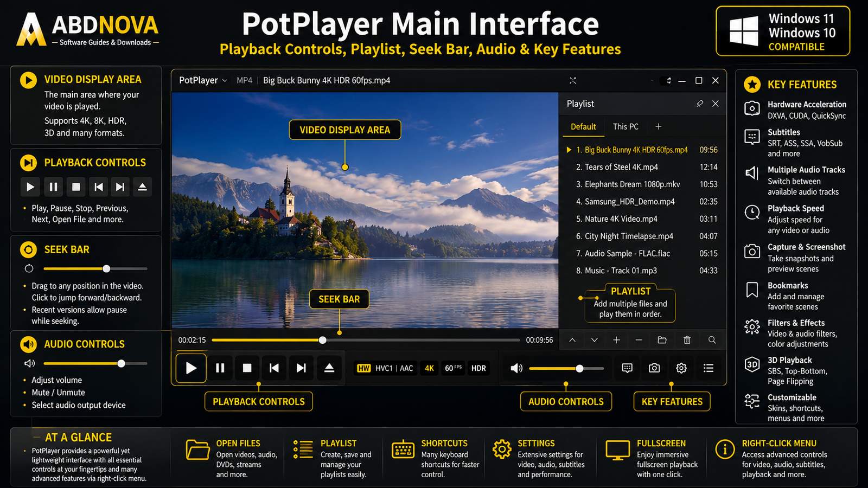Click the slider in left Seek Bar panel
868x488 pixels.
tap(95, 269)
